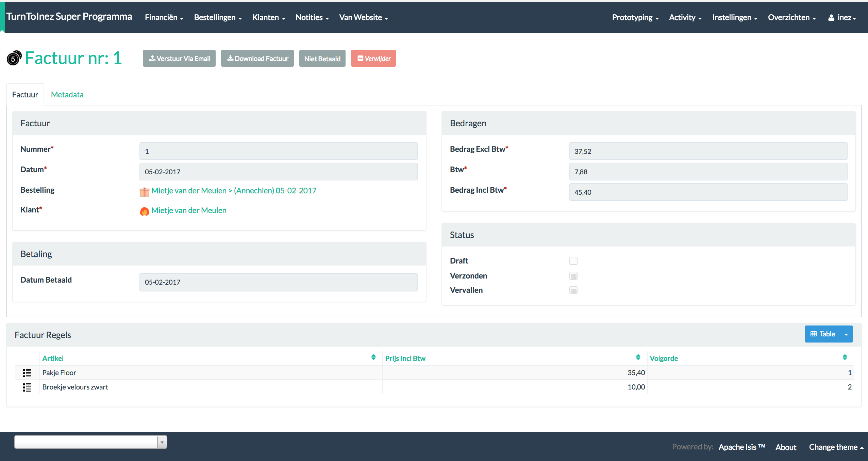
Task: Click the Datum Betaald input field
Action: pyautogui.click(x=278, y=282)
